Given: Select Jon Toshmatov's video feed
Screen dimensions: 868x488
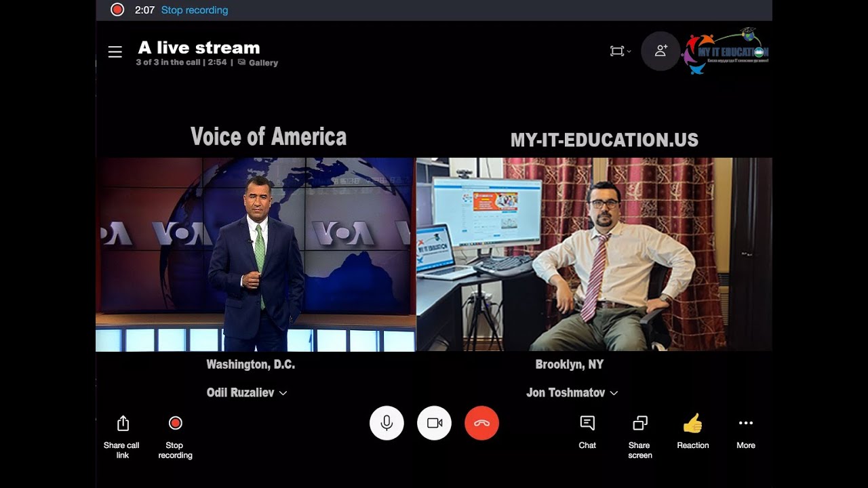Looking at the screenshot, I should click(x=594, y=254).
